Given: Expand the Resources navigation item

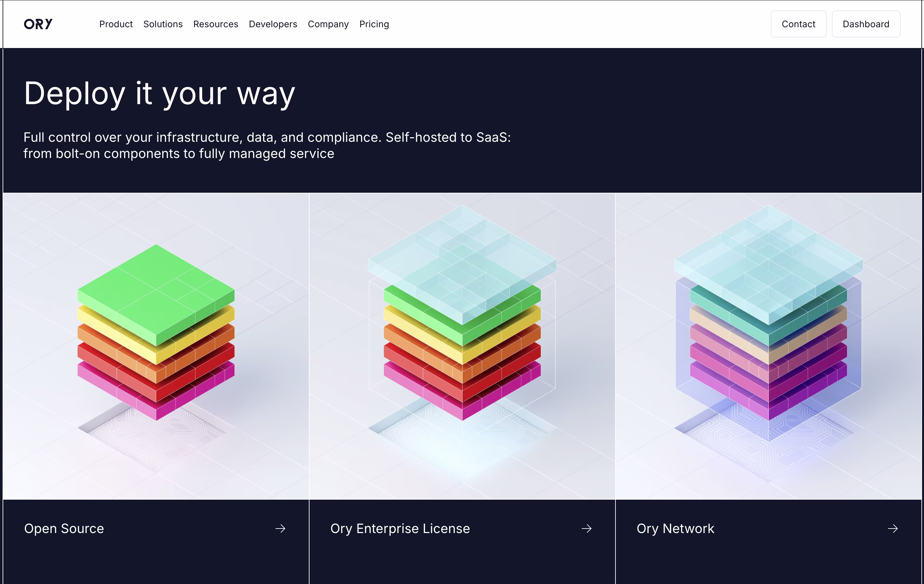Looking at the screenshot, I should [x=216, y=24].
